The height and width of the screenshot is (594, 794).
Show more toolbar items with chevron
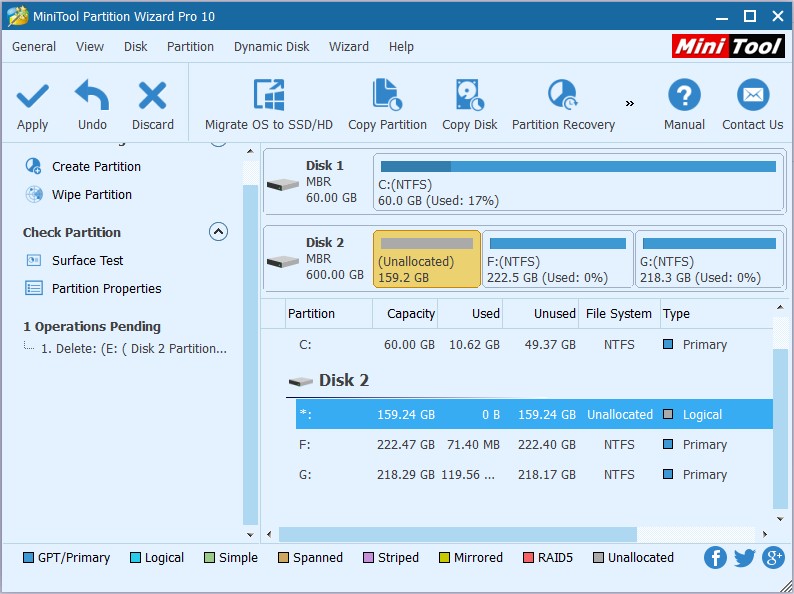tap(629, 103)
